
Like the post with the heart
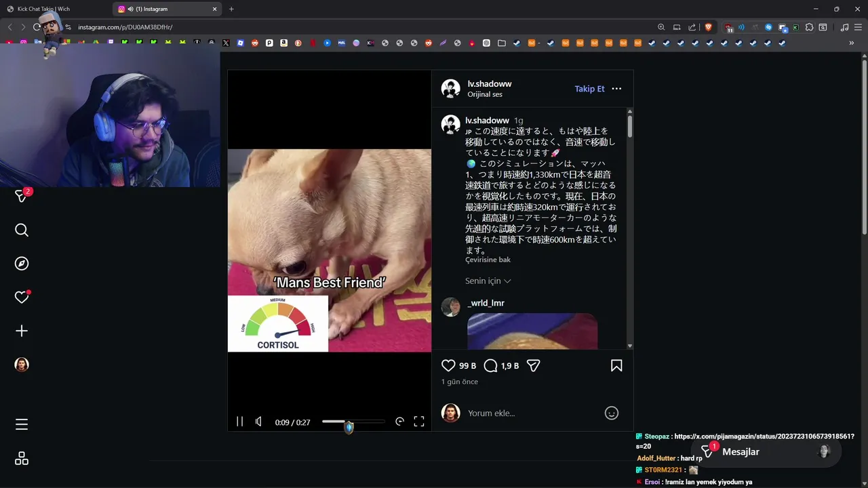point(448,366)
